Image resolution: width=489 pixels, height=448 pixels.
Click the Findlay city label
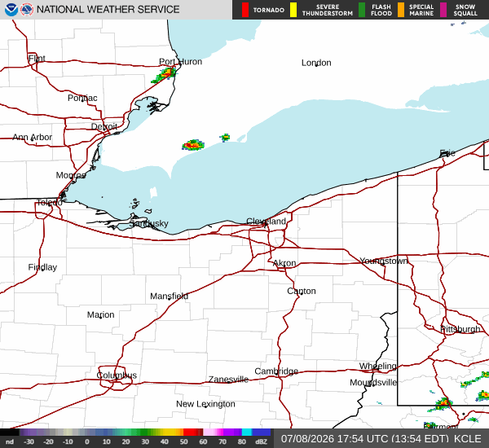42,267
